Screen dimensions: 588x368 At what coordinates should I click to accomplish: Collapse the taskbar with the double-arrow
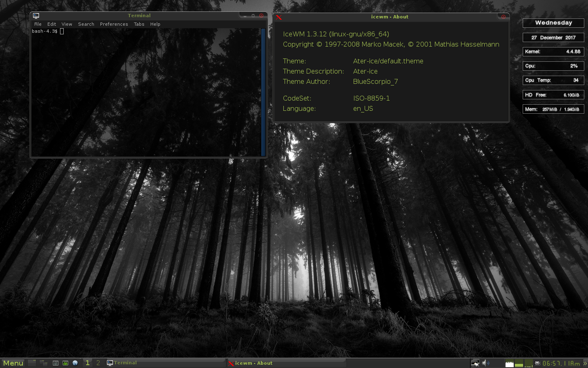tap(585, 363)
